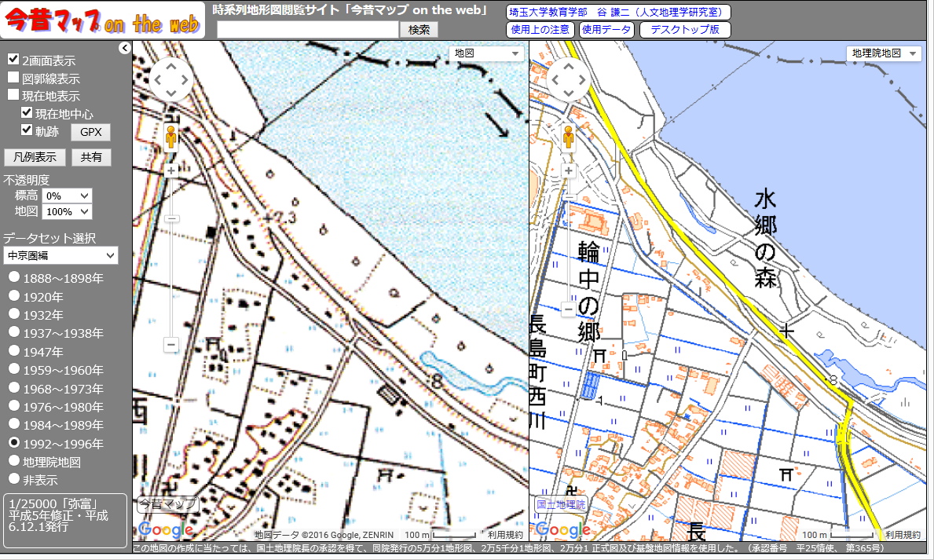The width and height of the screenshot is (934, 560).
Task: Select Street View pegman on left map
Action: tap(171, 137)
